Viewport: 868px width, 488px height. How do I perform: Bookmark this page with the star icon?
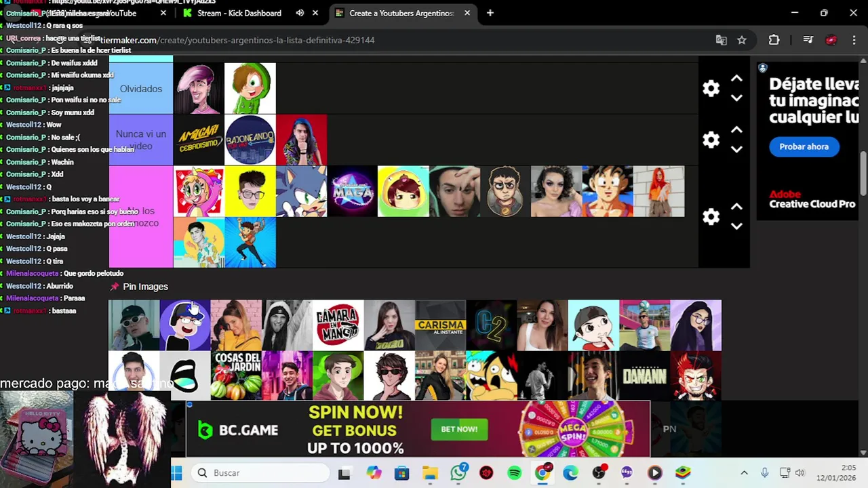coord(742,40)
